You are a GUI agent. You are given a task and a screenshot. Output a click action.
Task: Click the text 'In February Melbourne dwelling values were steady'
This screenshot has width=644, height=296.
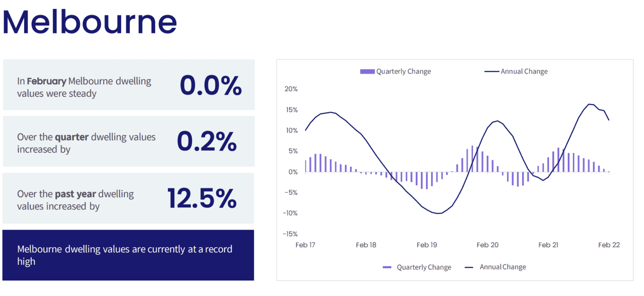click(x=84, y=87)
